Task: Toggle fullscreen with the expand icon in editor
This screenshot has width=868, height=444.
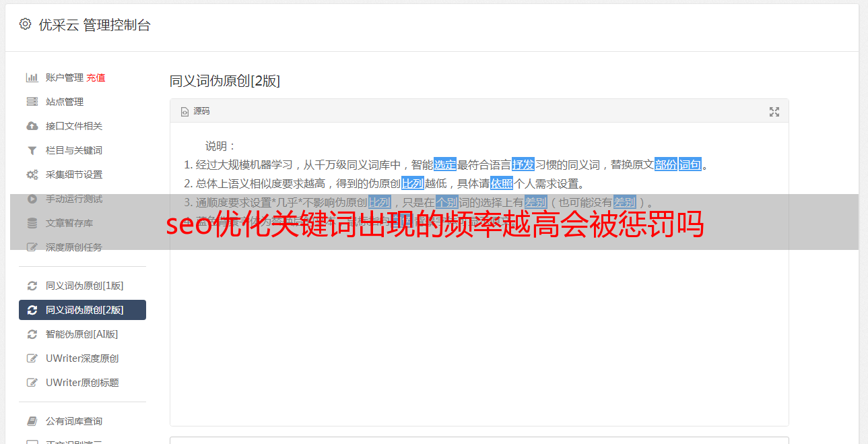Action: click(x=774, y=112)
